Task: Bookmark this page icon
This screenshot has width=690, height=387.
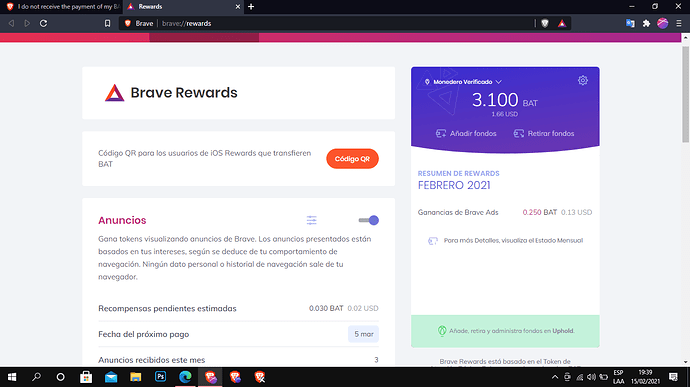Action: (x=107, y=23)
